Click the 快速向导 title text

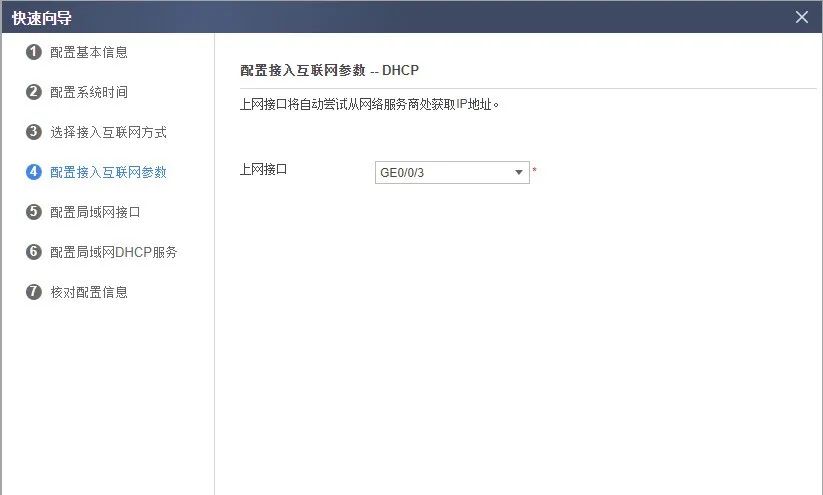[x=41, y=18]
